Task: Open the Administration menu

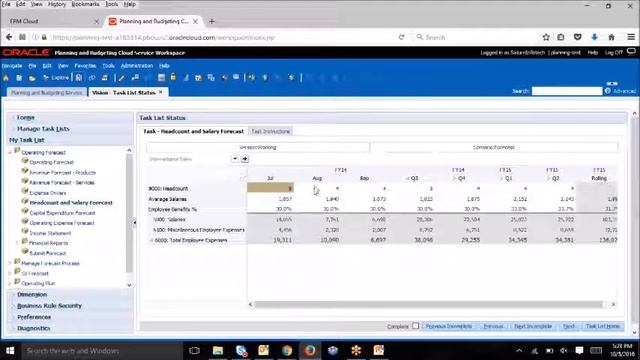Action: click(x=137, y=66)
